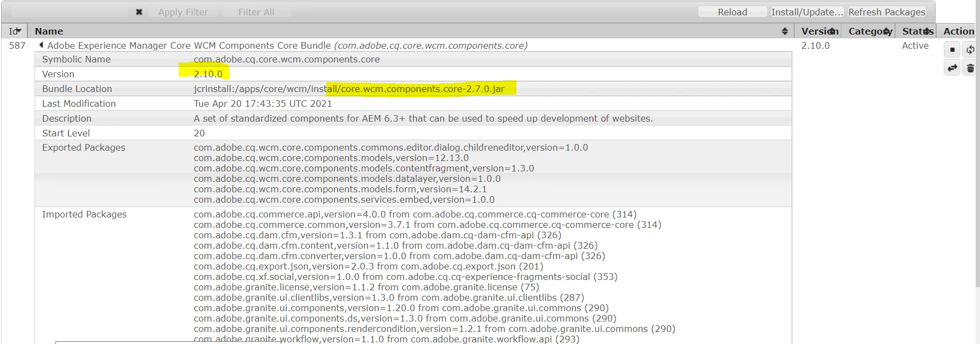The width and height of the screenshot is (980, 344).
Task: Select imported package com.adobe.cq.dam.cfm,version=1.3.1 line
Action: click(x=377, y=235)
